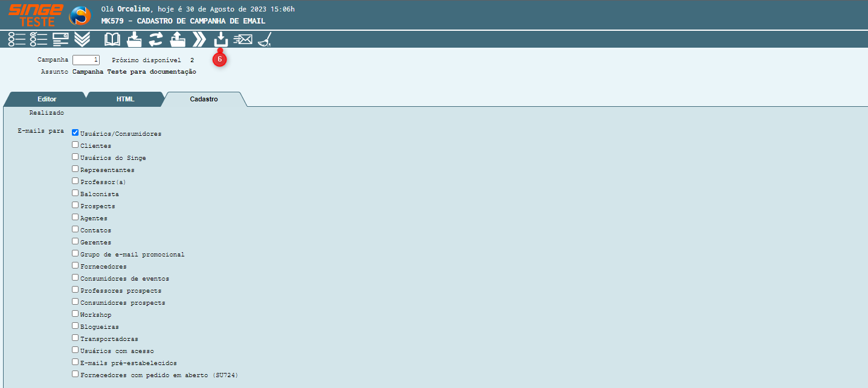Check the Grupo de e-mail promocional box
Screen dimensions: 868x388
pyautogui.click(x=76, y=253)
